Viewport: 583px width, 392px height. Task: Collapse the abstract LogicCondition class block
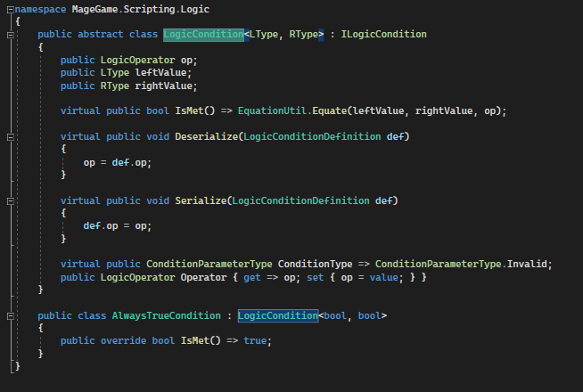coord(9,34)
